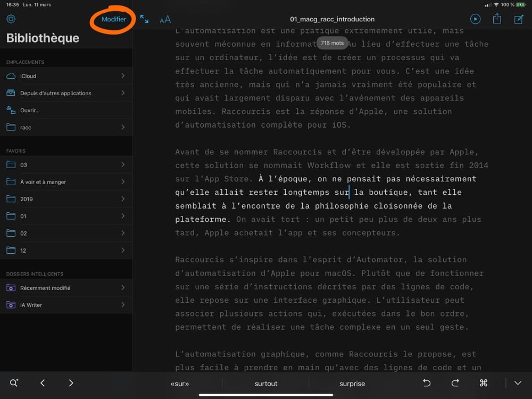The height and width of the screenshot is (399, 532).
Task: Check battery status in the status bar
Action: point(520,5)
